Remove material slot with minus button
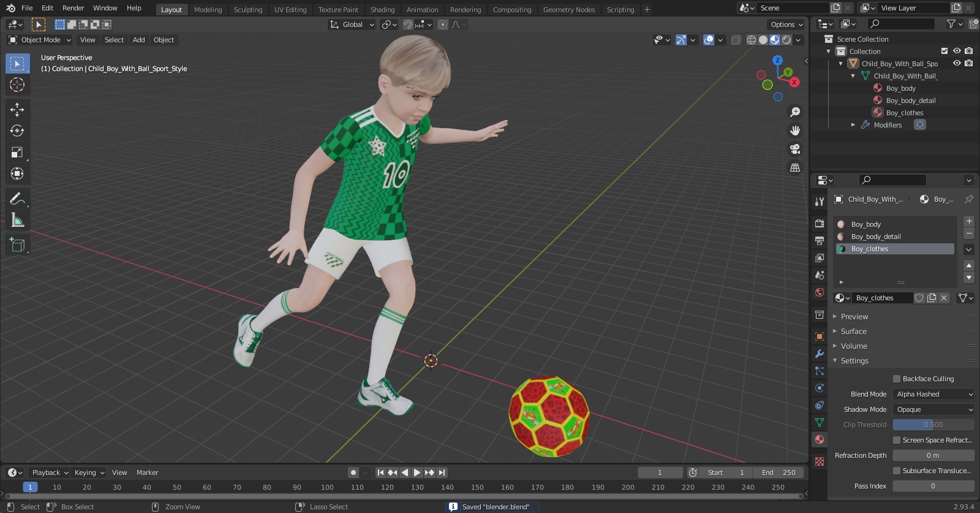The image size is (980, 513). (x=969, y=234)
